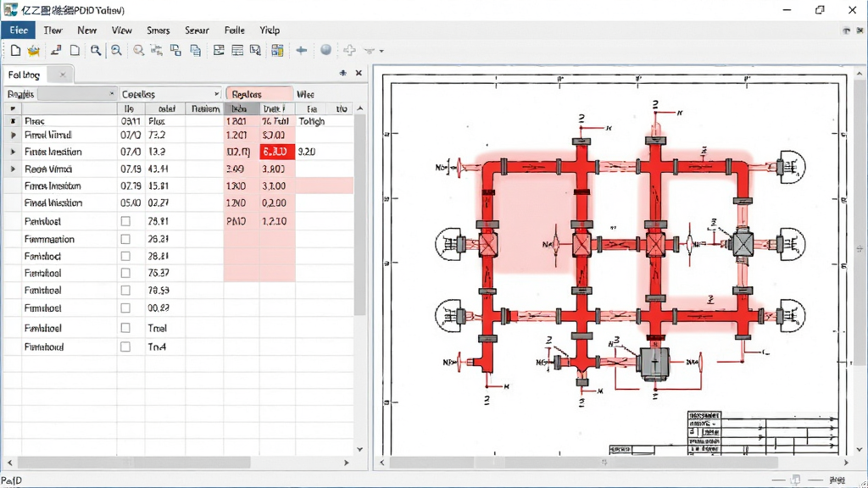Open the Copelles dropdown
Image resolution: width=868 pixels, height=488 pixels.
[x=170, y=94]
